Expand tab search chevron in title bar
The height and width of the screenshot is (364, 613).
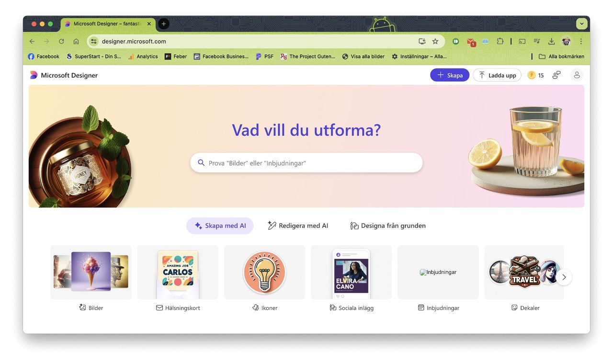click(582, 23)
